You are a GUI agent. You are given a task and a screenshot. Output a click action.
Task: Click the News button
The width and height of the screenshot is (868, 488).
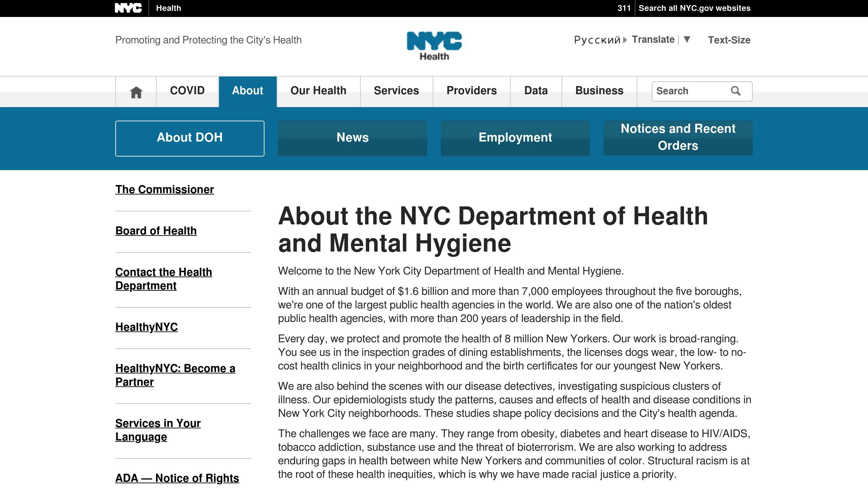352,138
